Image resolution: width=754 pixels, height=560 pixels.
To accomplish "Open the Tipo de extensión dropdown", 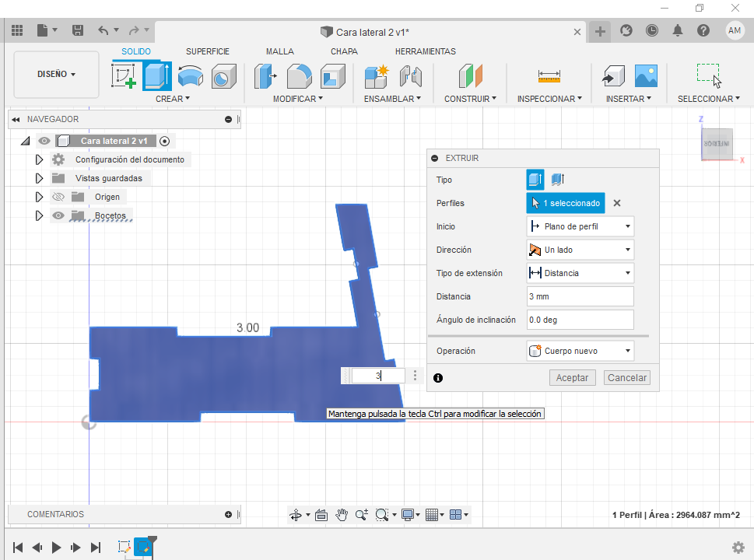I will (580, 273).
